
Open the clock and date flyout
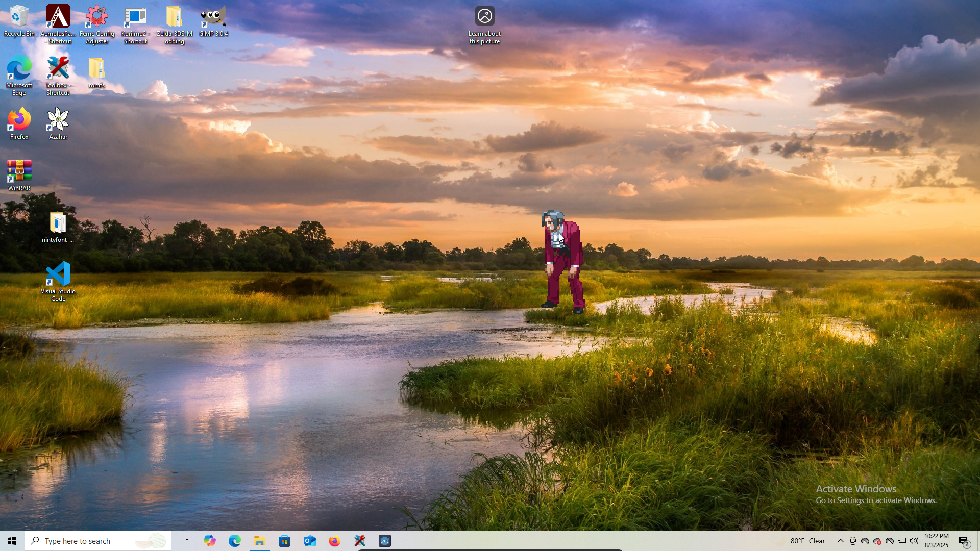(x=936, y=541)
